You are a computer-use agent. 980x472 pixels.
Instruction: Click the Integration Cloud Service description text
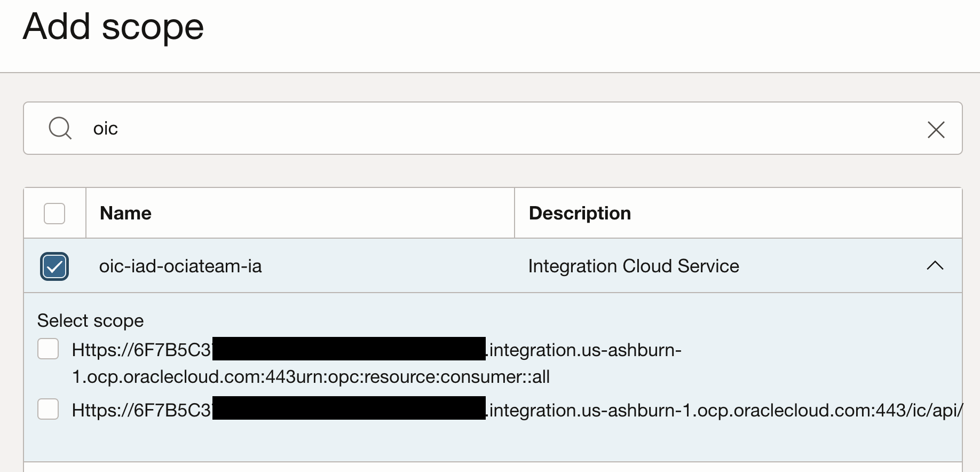634,266
